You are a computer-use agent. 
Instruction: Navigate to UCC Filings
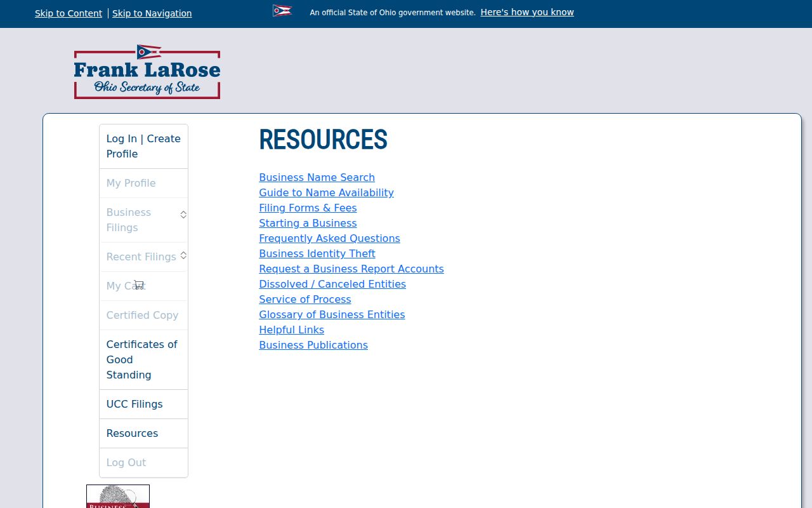tap(143, 404)
